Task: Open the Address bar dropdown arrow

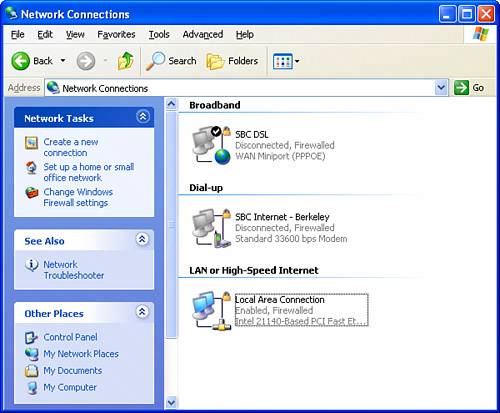Action: pyautogui.click(x=441, y=88)
